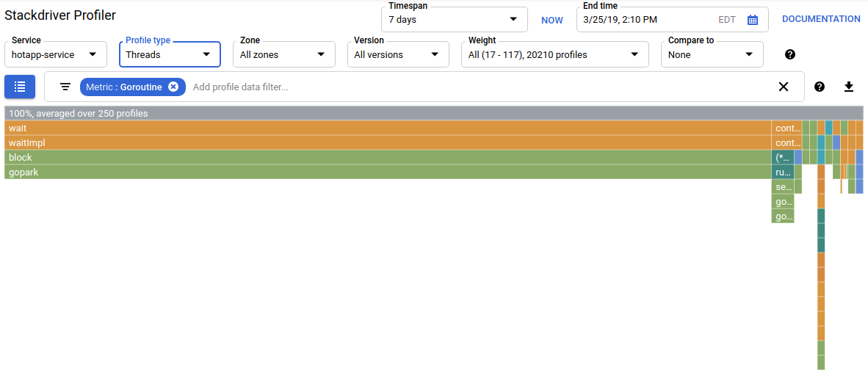Expand the Service hotapp-service dropdown
This screenshot has width=868, height=378.
pyautogui.click(x=56, y=54)
